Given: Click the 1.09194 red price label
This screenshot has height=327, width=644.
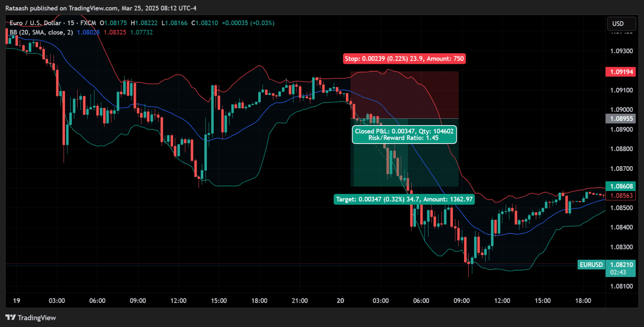Looking at the screenshot, I should tap(621, 72).
